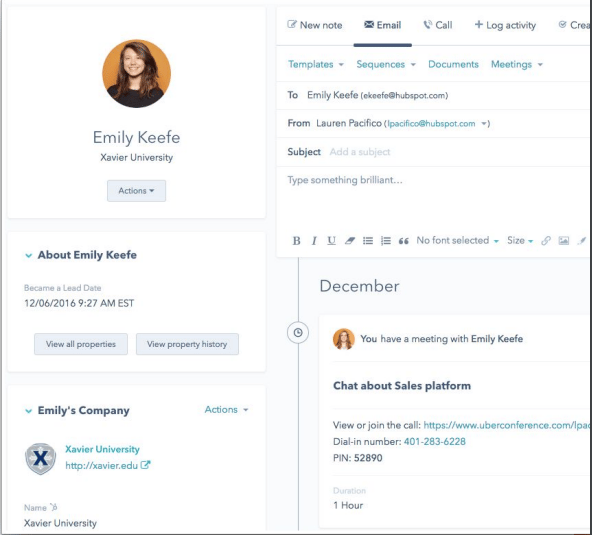
Task: Open the uberconference call link
Action: point(506,426)
